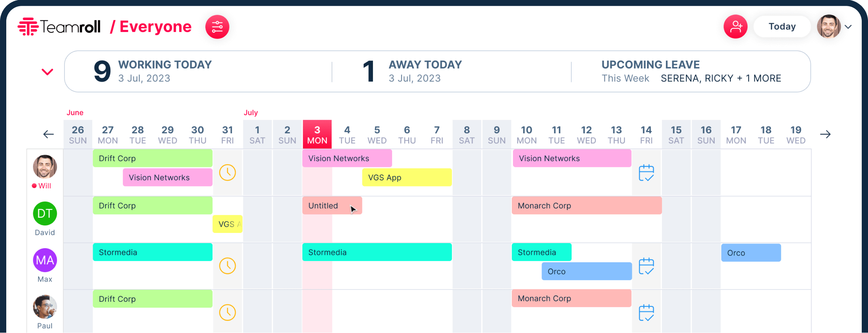868x333 pixels.
Task: Navigate to later dates with the right arrow
Action: tap(825, 134)
